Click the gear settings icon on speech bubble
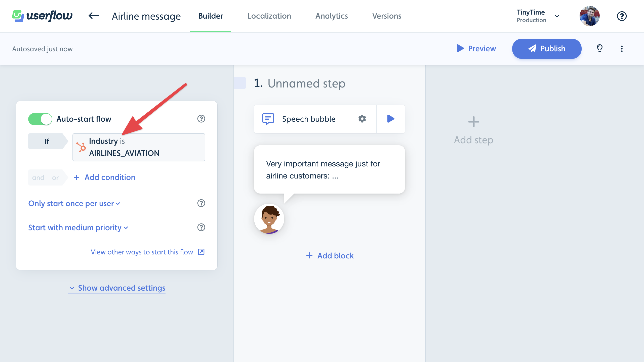 click(362, 118)
